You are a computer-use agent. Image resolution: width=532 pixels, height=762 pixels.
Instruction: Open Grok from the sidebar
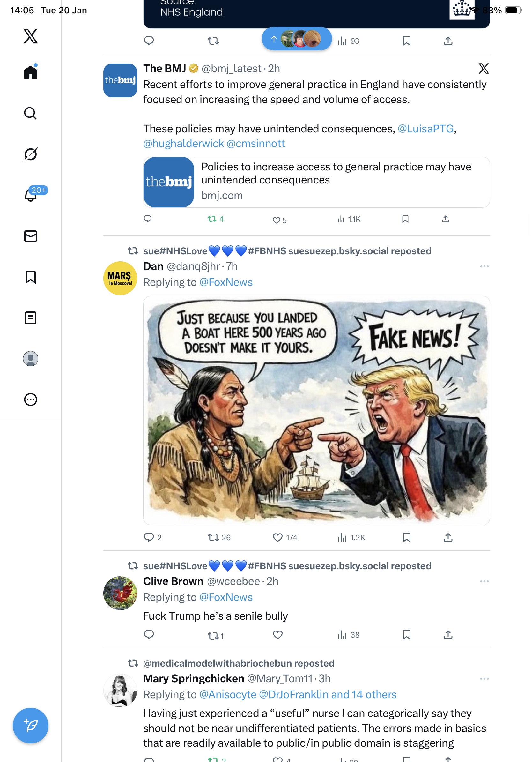pyautogui.click(x=31, y=154)
